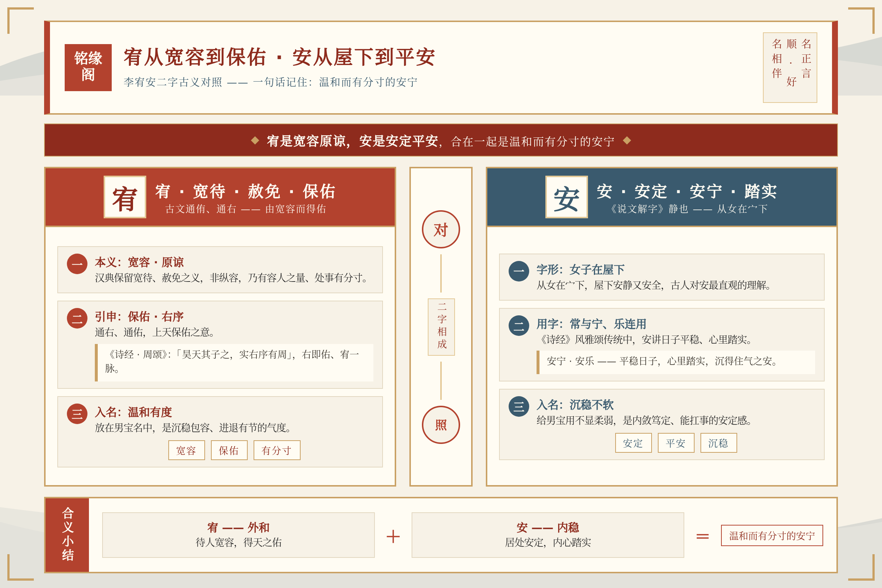Click the 沉稳 tag

[x=718, y=443]
